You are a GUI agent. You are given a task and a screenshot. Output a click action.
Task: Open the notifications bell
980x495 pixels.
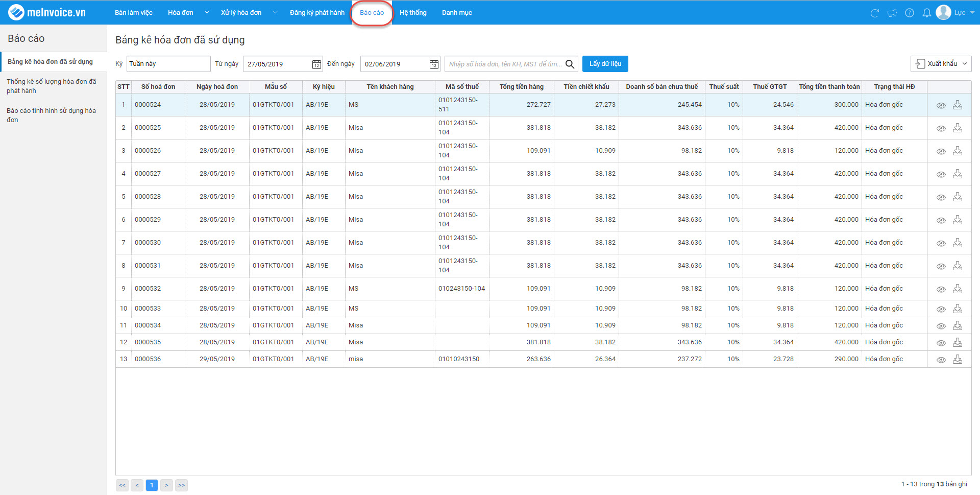(x=926, y=13)
